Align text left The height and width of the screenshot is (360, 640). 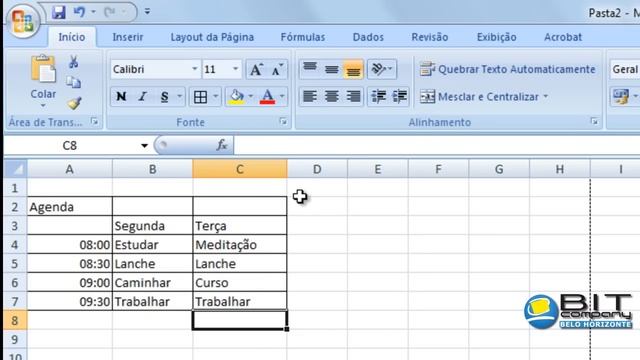click(310, 97)
